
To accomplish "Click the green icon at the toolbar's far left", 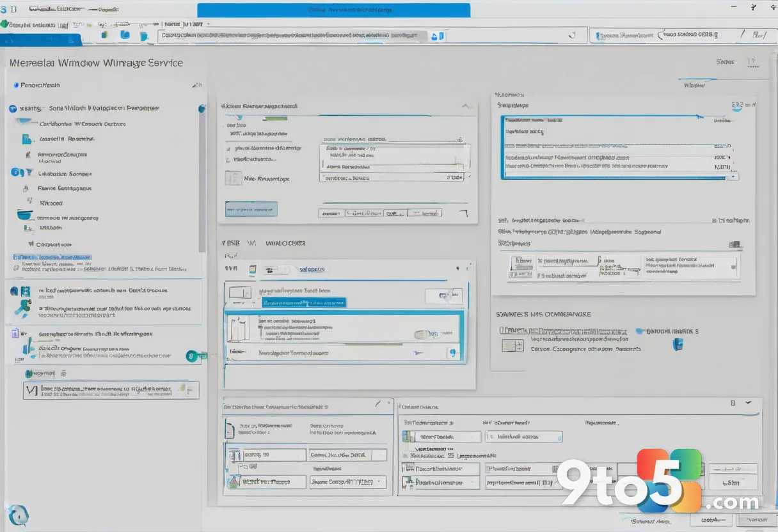I will tap(5, 24).
